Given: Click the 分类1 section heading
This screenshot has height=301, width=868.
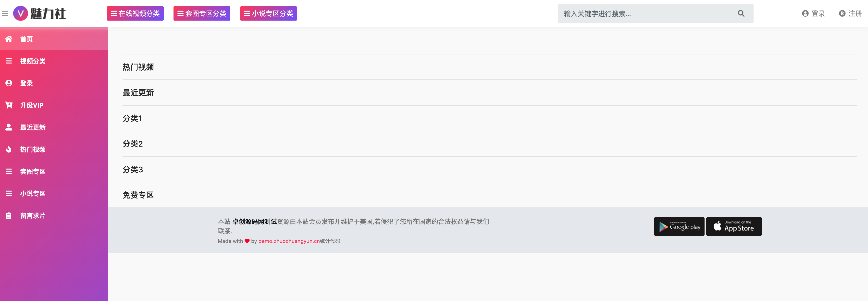Looking at the screenshot, I should click(132, 118).
